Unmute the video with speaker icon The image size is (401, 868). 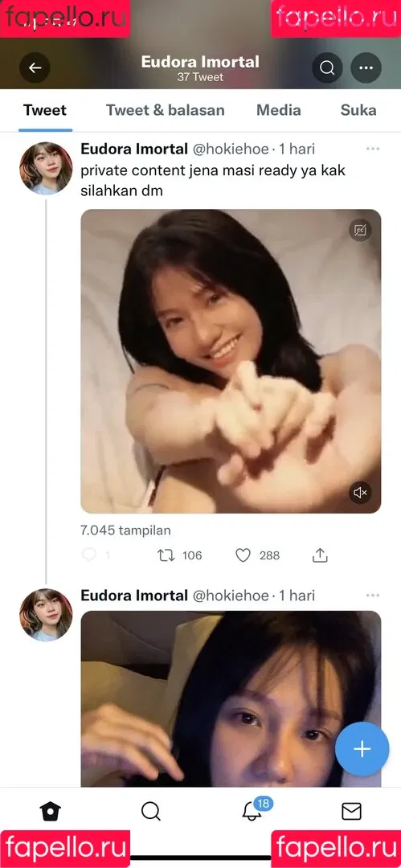360,492
